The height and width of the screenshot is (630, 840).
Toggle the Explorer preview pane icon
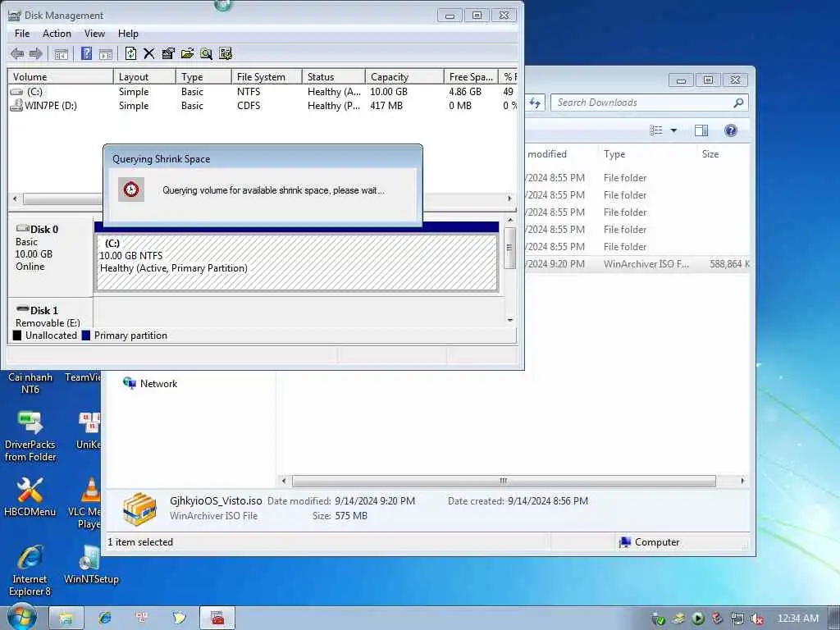[x=701, y=130]
